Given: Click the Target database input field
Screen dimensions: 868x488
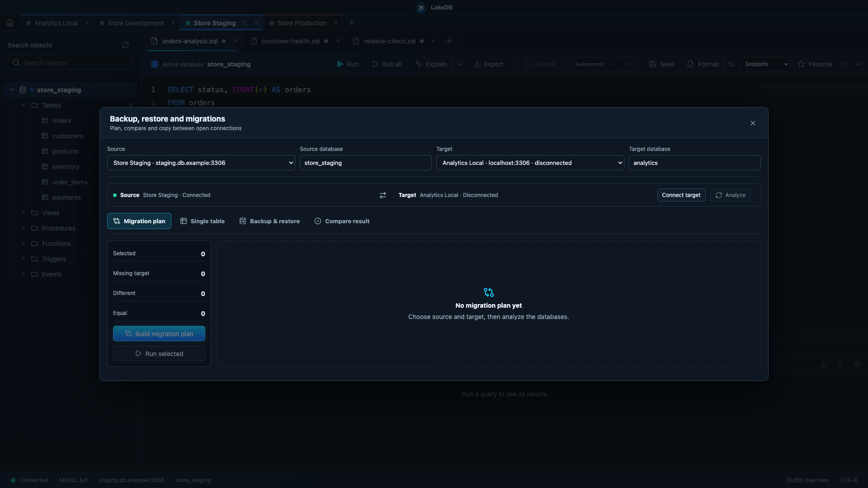Looking at the screenshot, I should [x=695, y=163].
